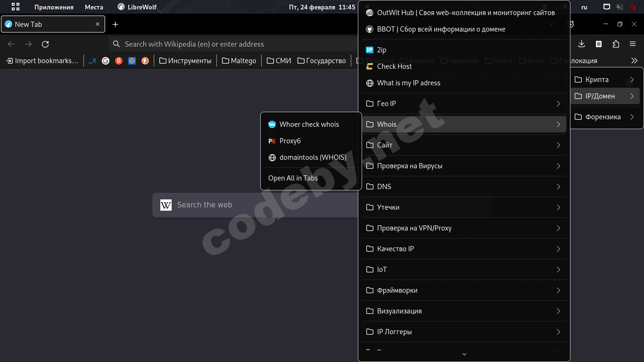Open the domaintools (WHOIS) bookmark

tap(311, 157)
